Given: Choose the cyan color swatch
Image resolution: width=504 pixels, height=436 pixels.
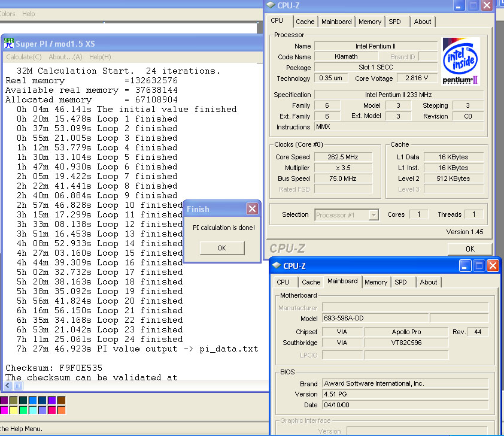Looking at the screenshot, I should [x=32, y=410].
